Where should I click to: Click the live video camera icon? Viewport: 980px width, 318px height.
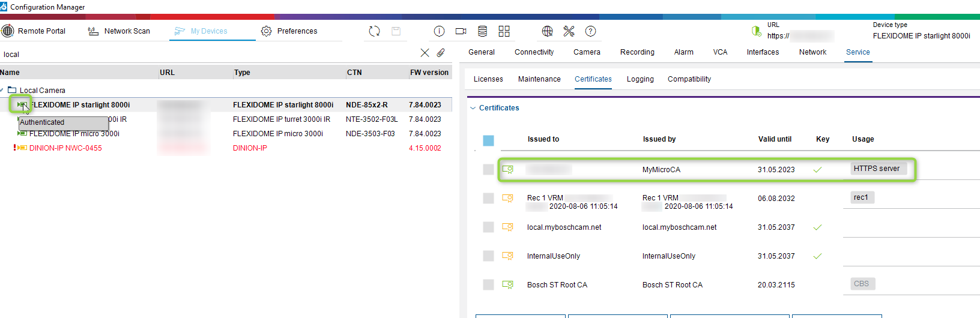(x=461, y=31)
